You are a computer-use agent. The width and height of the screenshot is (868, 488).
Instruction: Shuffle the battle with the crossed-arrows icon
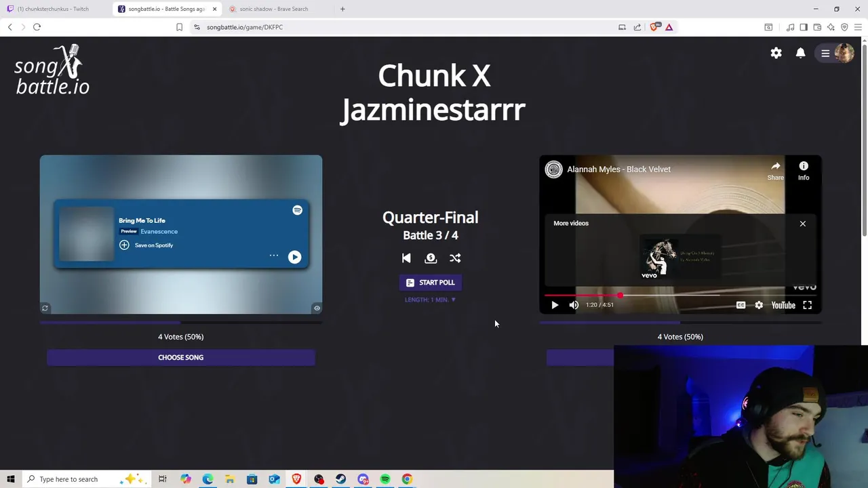[x=455, y=258]
